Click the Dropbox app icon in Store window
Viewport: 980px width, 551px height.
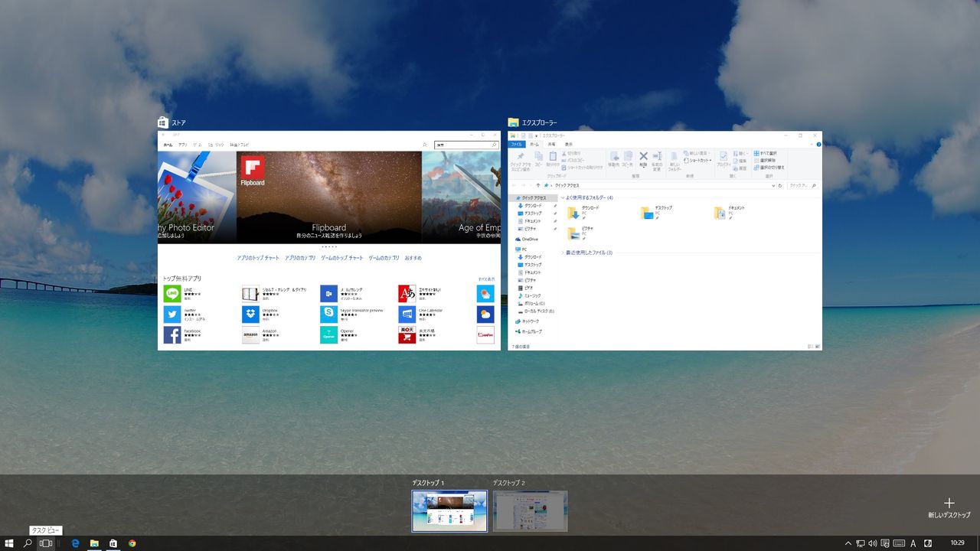[250, 315]
